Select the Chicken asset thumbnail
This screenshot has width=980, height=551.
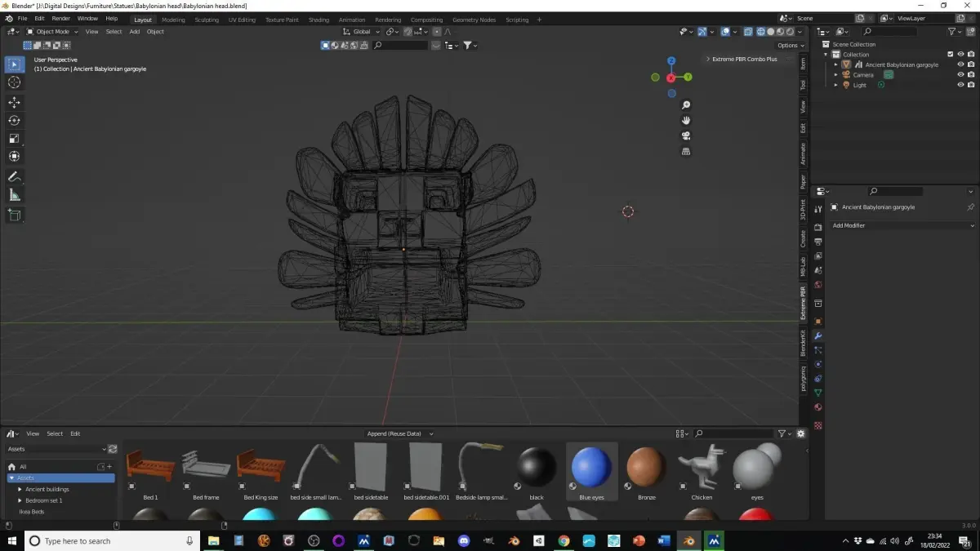[x=702, y=472]
